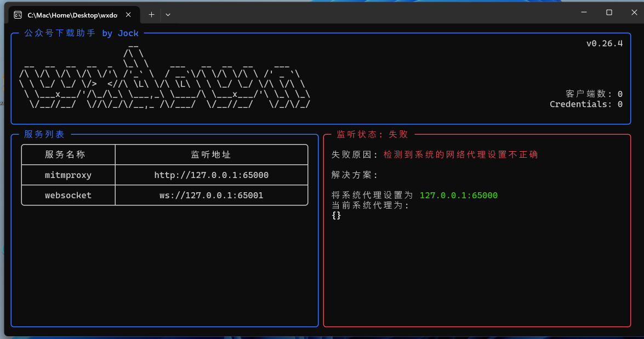Select the C:\Mac\Home\Desktop\wxdo tab

click(x=72, y=15)
